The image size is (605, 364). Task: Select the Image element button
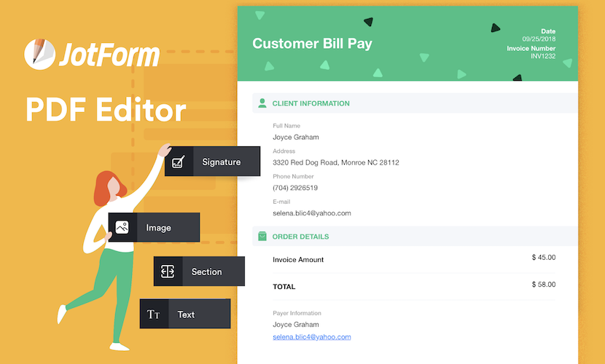(x=155, y=227)
